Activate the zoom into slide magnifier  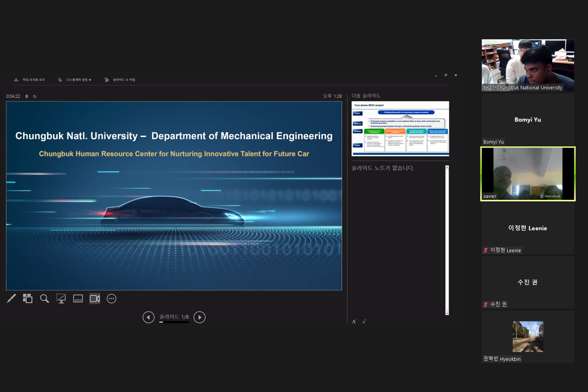[x=44, y=299]
